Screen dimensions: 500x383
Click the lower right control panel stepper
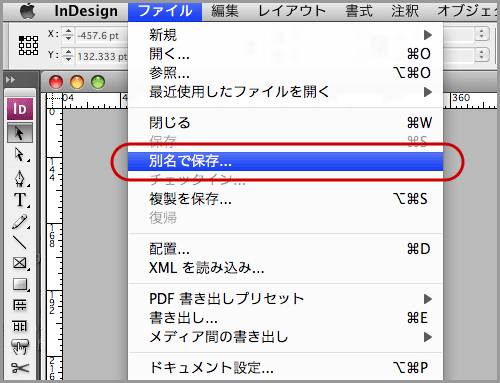tap(481, 55)
